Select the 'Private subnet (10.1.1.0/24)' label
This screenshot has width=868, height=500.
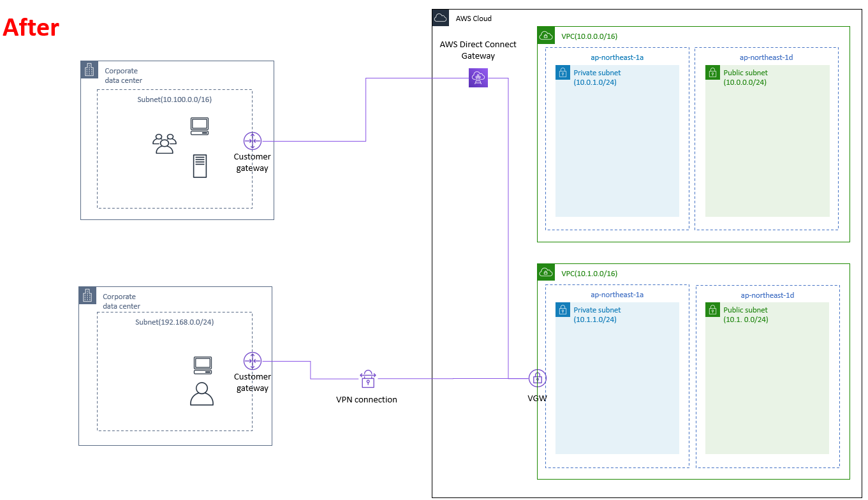(x=597, y=314)
